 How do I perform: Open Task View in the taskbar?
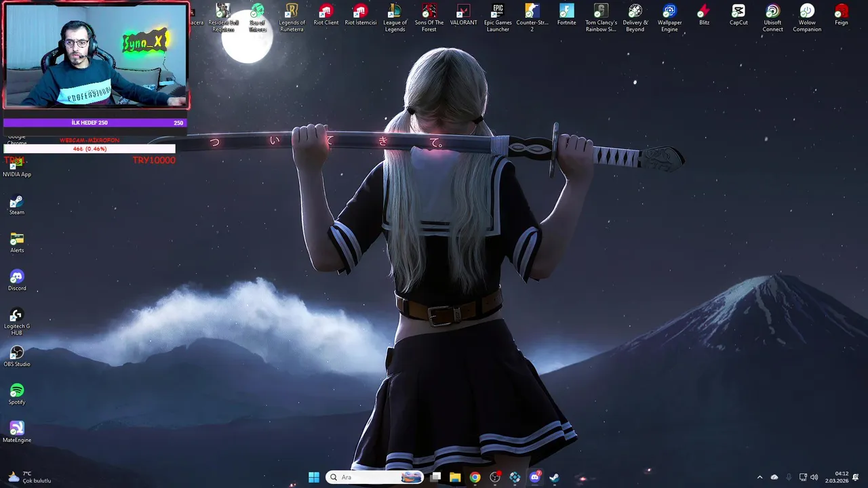click(435, 477)
